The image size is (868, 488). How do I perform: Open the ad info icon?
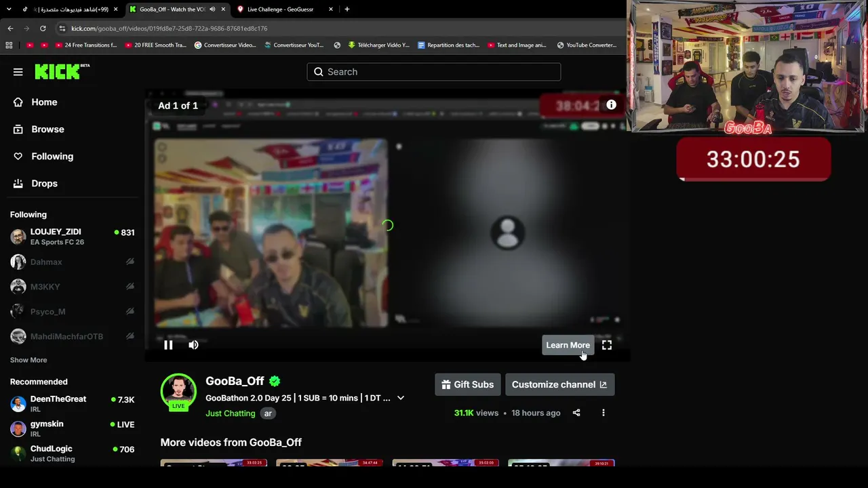pos(611,104)
